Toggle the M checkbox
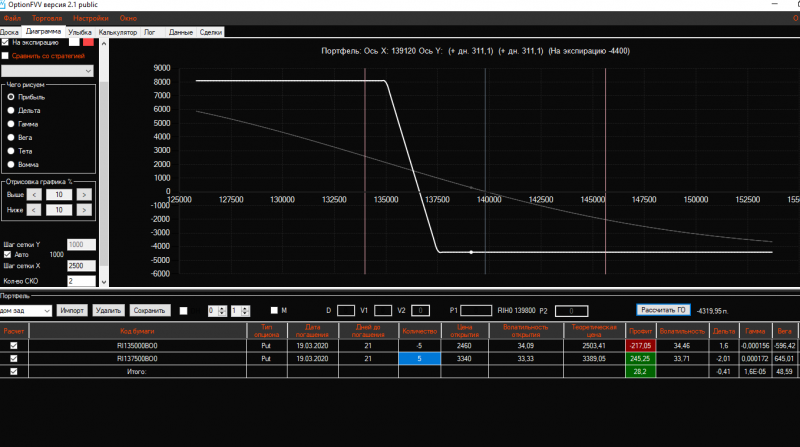The image size is (800, 447). (274, 310)
